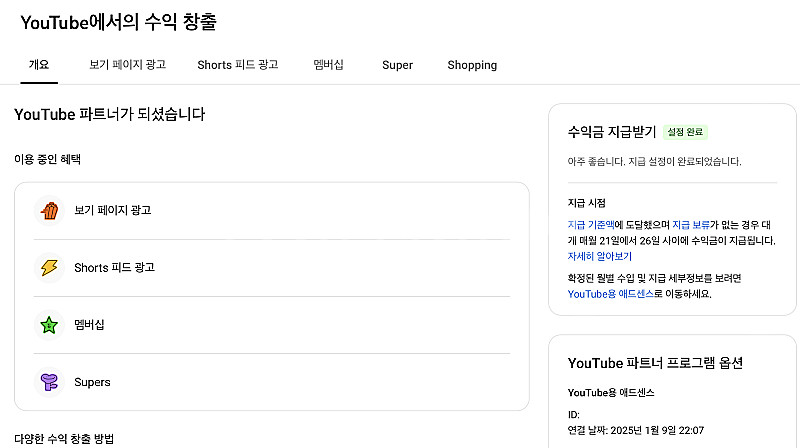The height and width of the screenshot is (448, 800).
Task: Click the 다양한 수익 창출 방법 heading
Action: 64,439
